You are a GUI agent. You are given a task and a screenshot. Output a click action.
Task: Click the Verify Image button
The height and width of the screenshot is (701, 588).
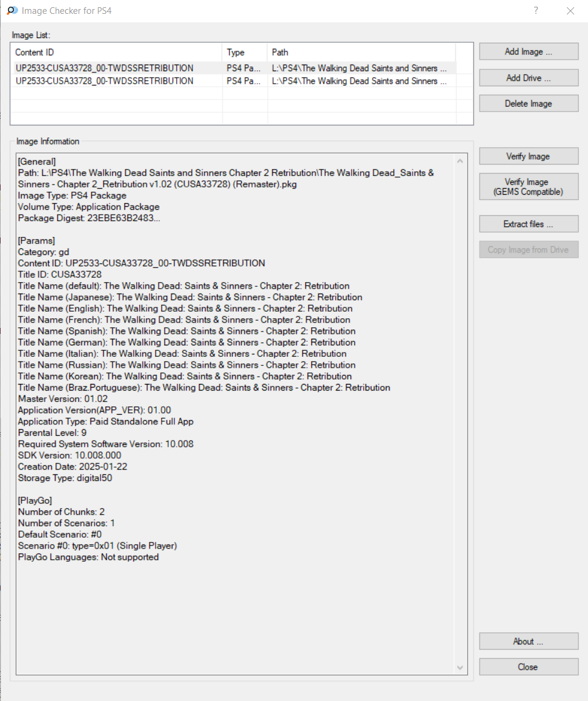(528, 156)
